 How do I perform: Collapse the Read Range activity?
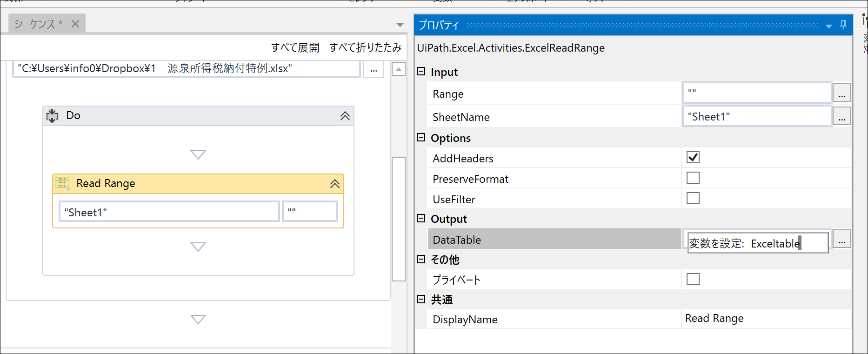[335, 184]
